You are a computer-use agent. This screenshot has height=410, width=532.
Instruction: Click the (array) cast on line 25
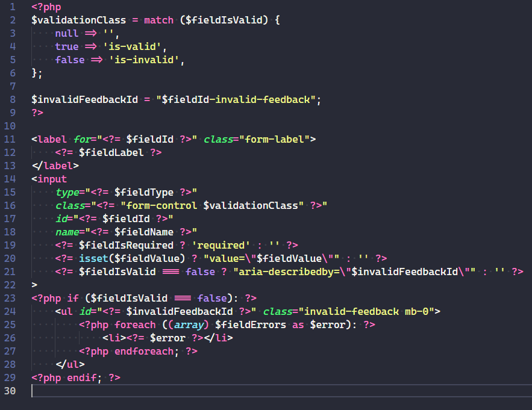point(189,324)
